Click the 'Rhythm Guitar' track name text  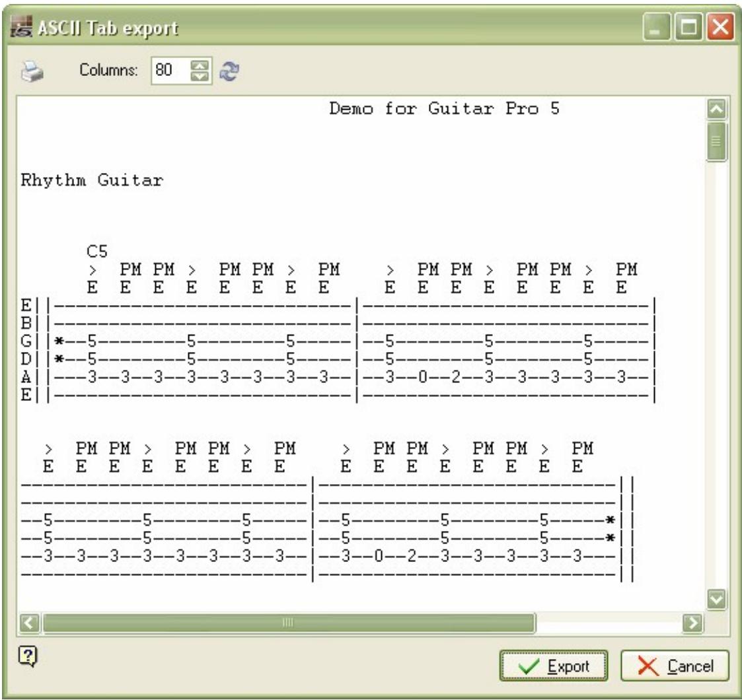click(x=93, y=180)
